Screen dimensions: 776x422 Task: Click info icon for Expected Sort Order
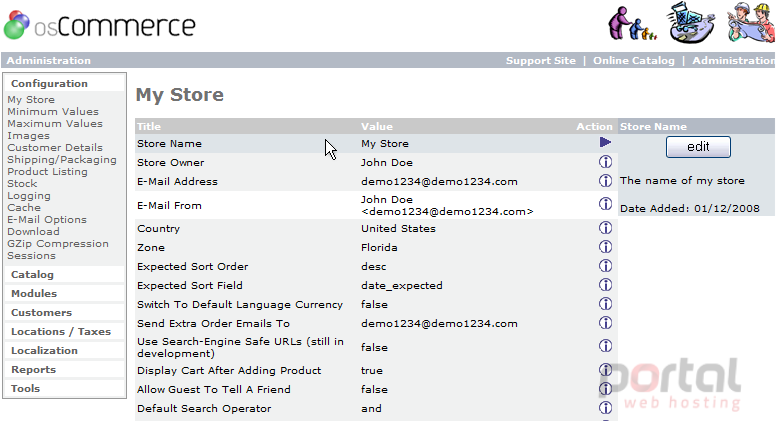pyautogui.click(x=605, y=266)
